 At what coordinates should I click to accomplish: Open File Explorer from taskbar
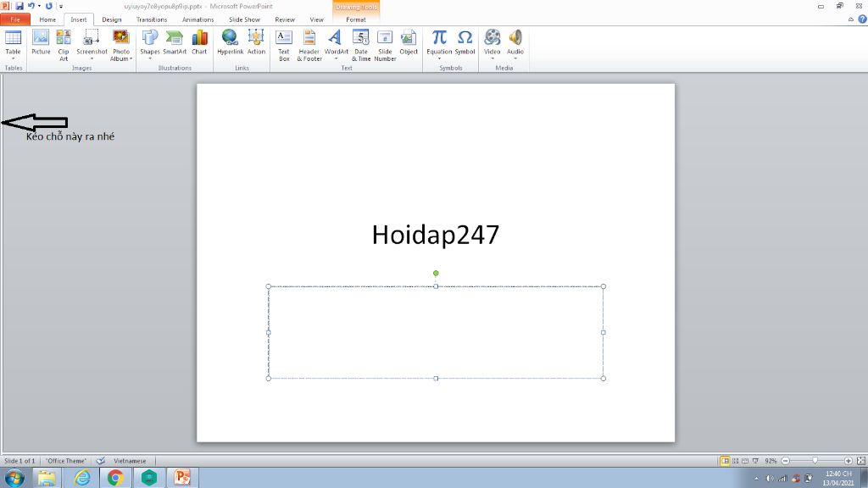(x=47, y=478)
